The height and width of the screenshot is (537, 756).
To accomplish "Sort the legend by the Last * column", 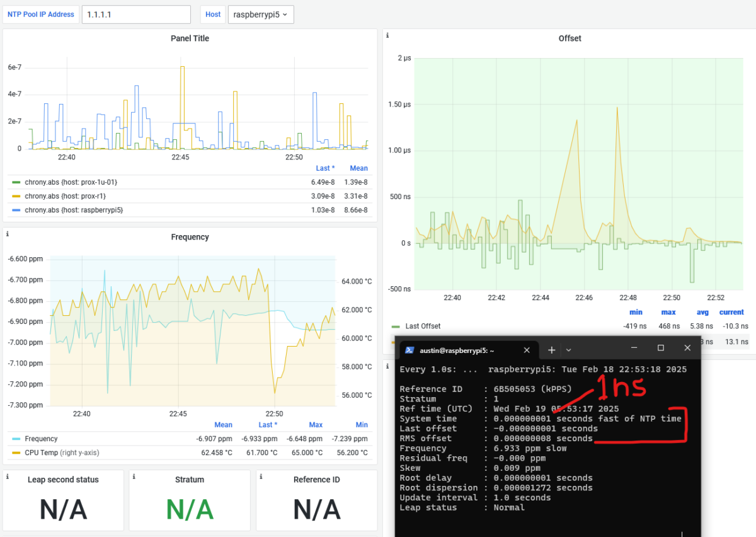I will click(x=325, y=168).
